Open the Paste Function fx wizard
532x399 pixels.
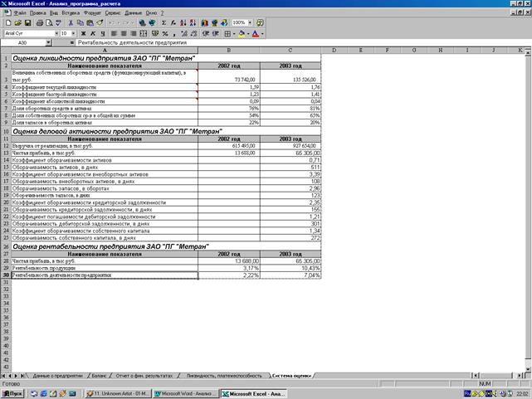pos(173,22)
